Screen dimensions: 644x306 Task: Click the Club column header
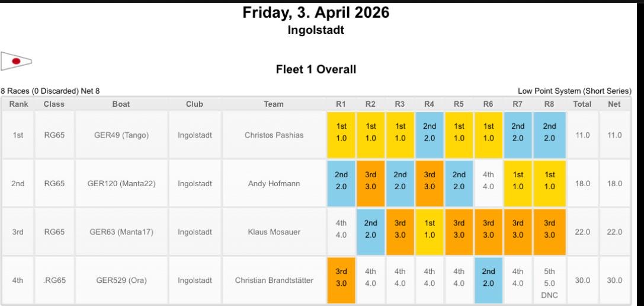click(194, 104)
